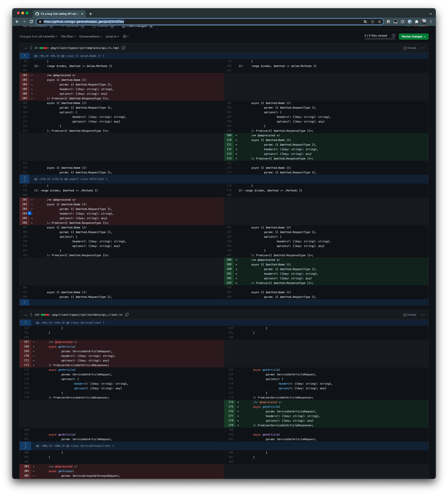
Task: Open the Jump to dropdown
Action: click(x=112, y=36)
